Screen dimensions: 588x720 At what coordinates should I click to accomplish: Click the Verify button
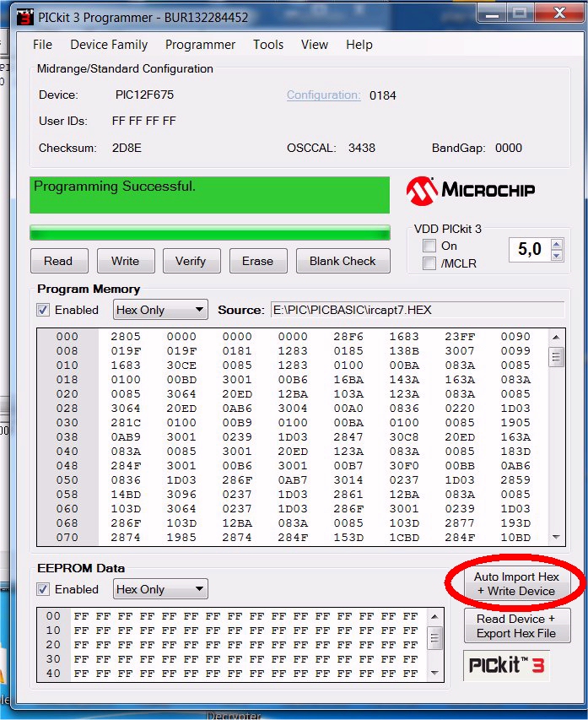192,261
